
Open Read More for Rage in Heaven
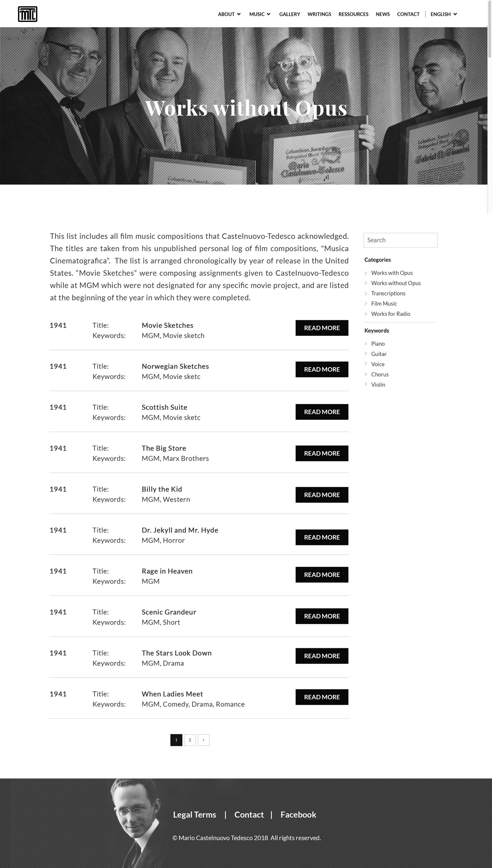tap(322, 575)
